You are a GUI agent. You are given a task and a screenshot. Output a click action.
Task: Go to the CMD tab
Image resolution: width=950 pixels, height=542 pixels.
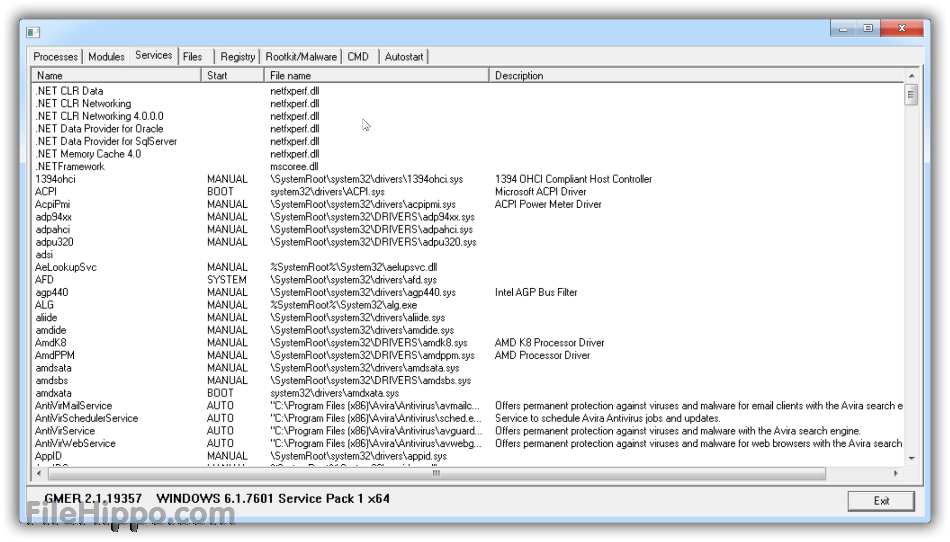(358, 56)
